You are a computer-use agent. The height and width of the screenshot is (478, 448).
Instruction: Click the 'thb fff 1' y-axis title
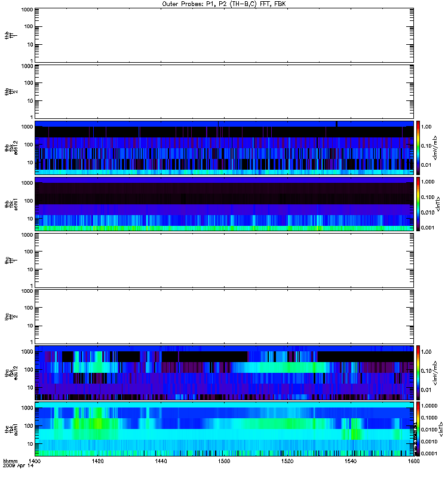[11, 35]
